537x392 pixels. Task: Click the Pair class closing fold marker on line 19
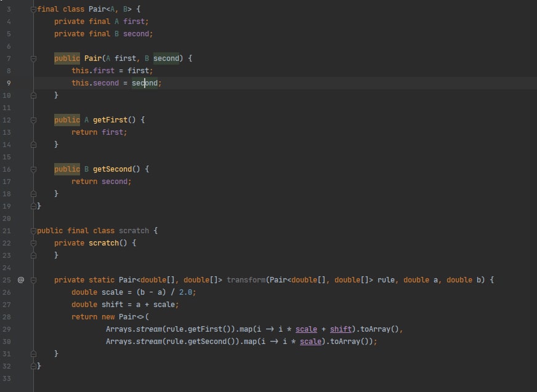[x=33, y=206]
